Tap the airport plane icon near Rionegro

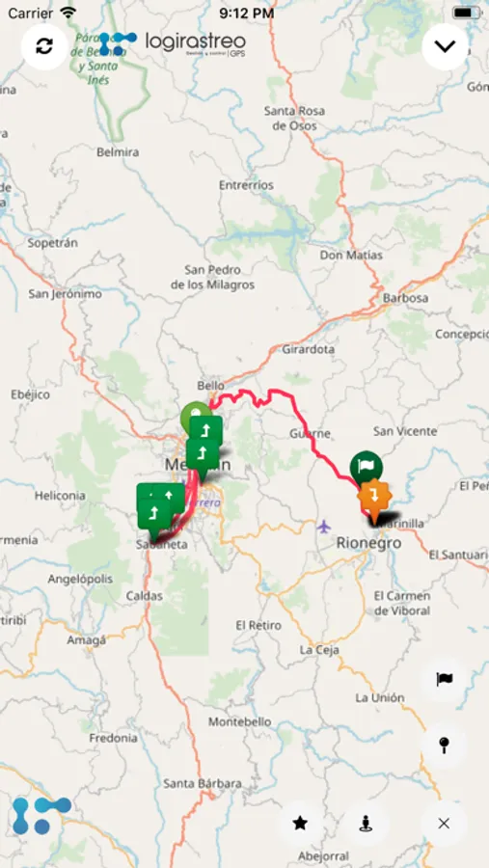[323, 526]
